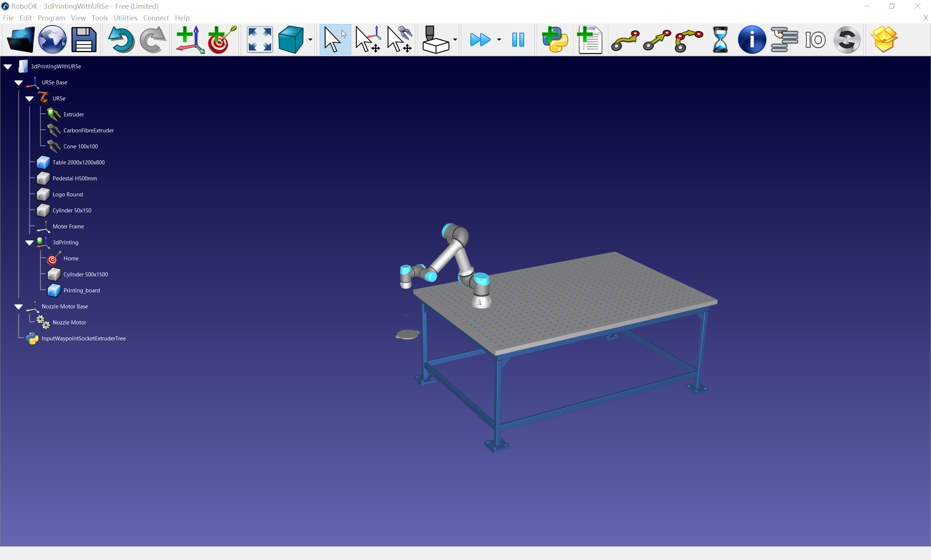
Task: Select the Home target in tree
Action: coord(71,259)
